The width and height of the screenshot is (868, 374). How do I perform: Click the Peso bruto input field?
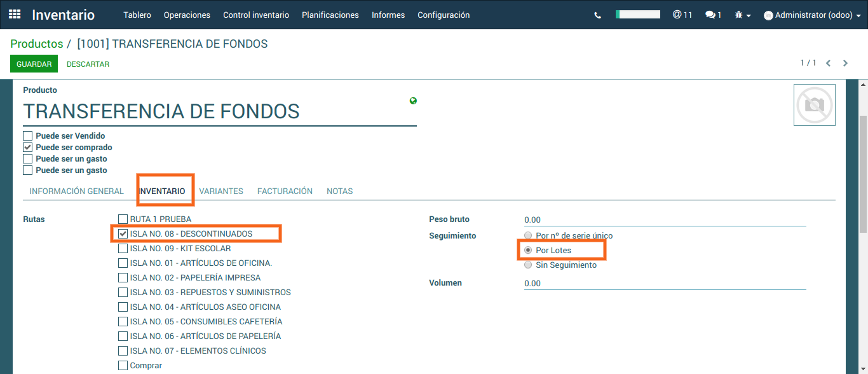tap(665, 220)
